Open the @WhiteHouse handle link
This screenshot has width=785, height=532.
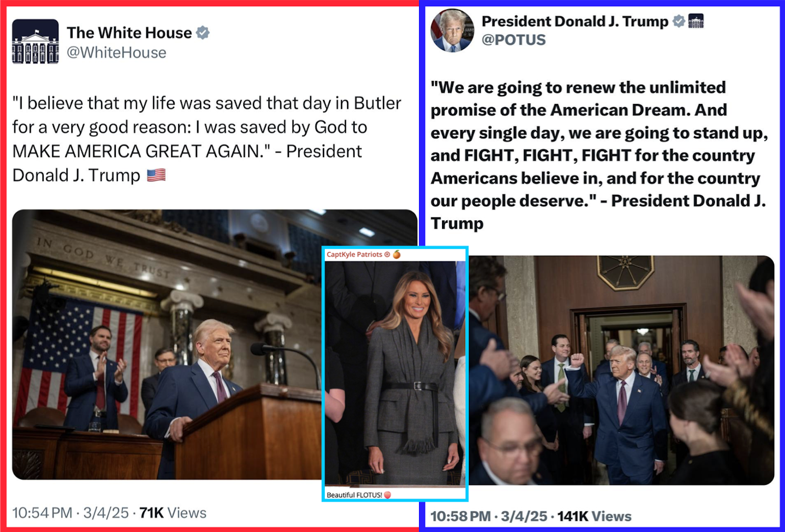pyautogui.click(x=116, y=53)
